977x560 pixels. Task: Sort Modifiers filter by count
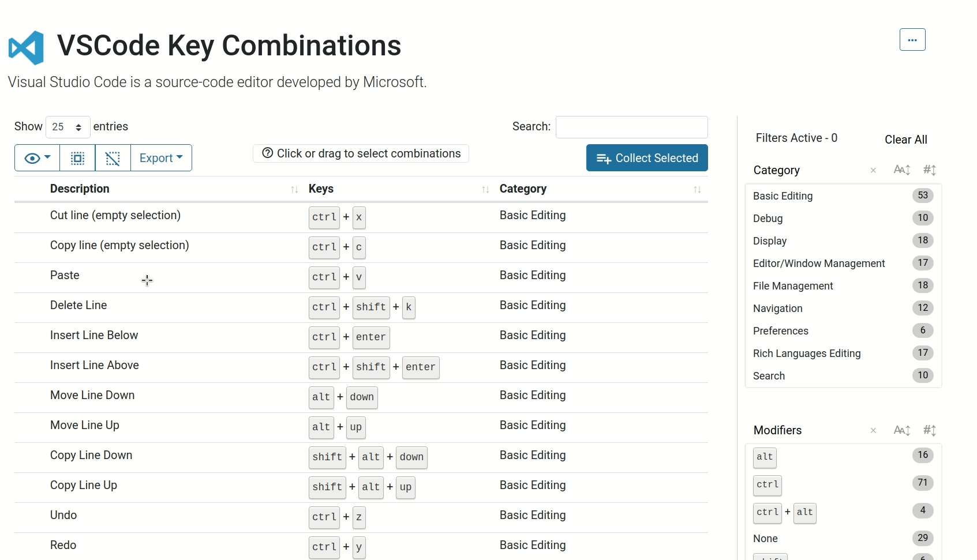pyautogui.click(x=930, y=430)
